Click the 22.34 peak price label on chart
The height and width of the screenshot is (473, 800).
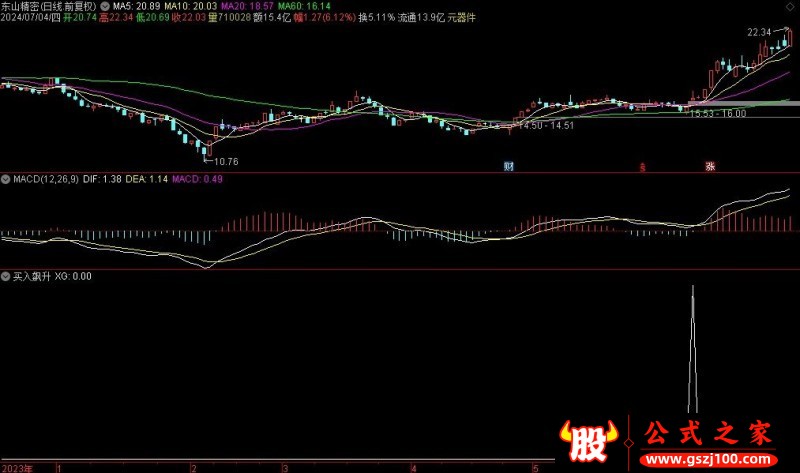coord(759,32)
